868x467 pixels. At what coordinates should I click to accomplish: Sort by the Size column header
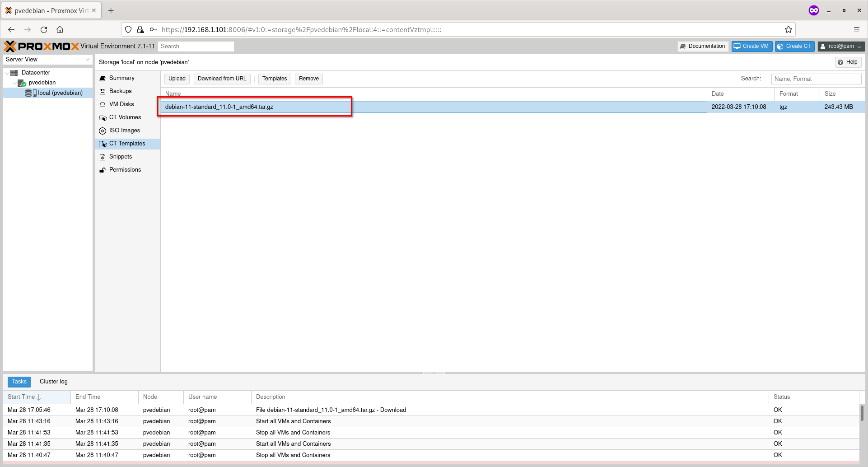[x=842, y=94]
